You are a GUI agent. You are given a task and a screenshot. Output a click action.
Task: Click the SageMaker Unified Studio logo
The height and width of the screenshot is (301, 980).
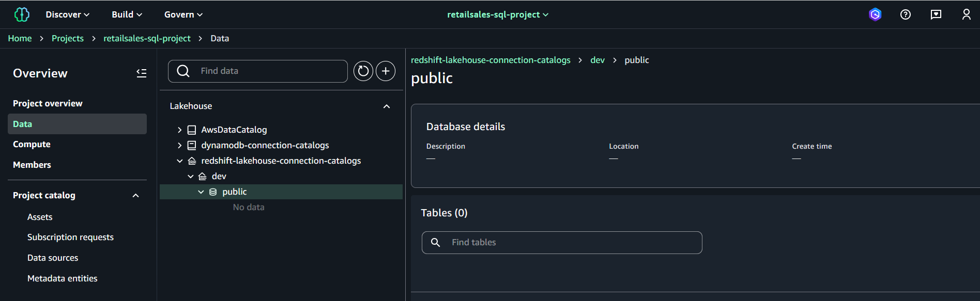point(22,14)
